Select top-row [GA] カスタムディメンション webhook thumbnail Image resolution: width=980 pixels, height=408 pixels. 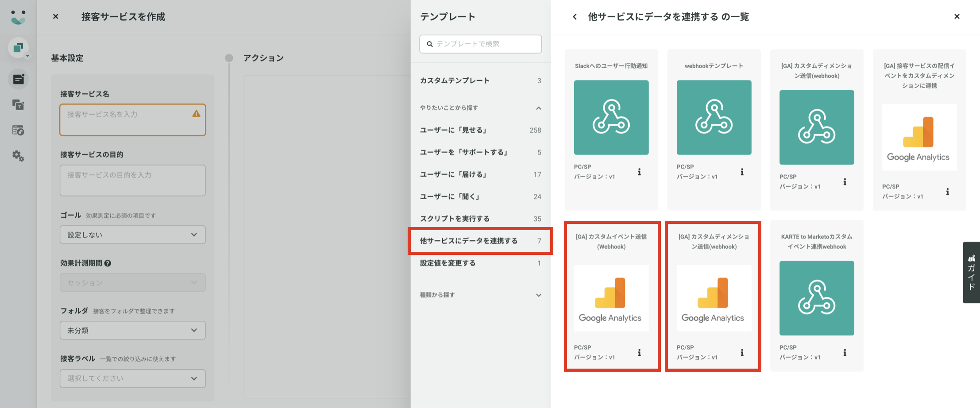(x=817, y=127)
